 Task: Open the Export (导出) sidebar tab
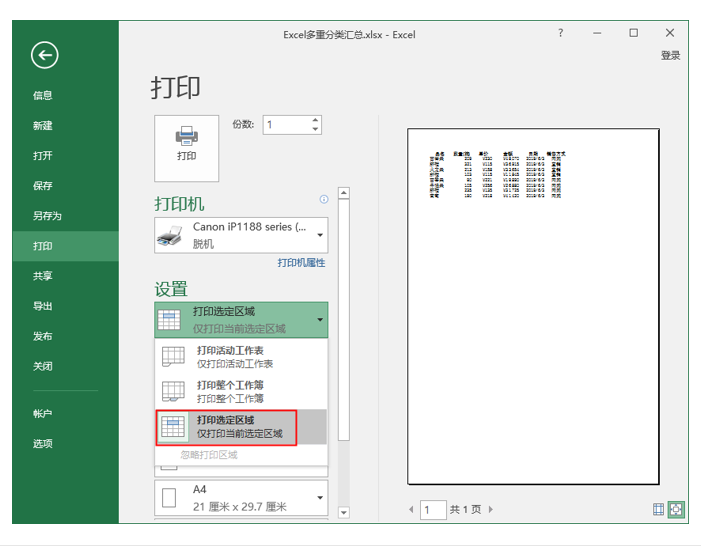click(x=42, y=306)
